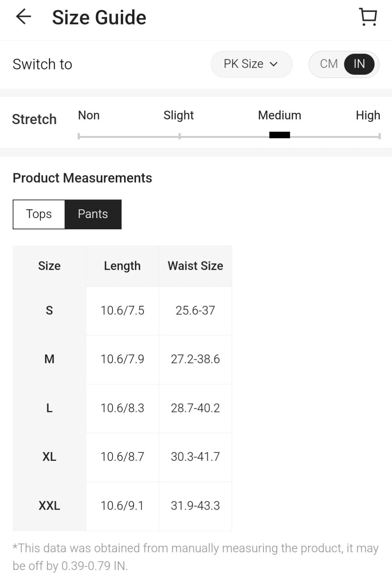Select the Pants tab

point(93,214)
